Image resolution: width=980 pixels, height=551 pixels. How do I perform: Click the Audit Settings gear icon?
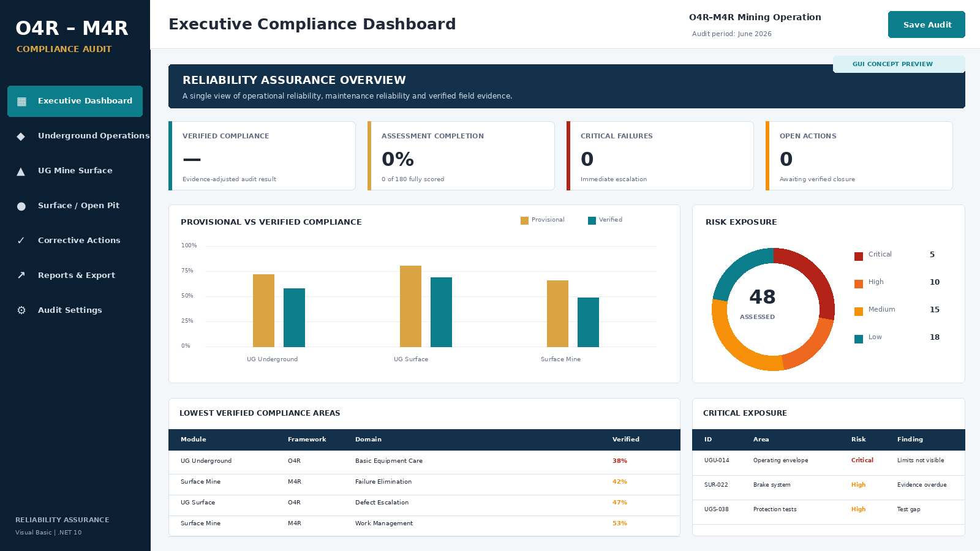[21, 310]
